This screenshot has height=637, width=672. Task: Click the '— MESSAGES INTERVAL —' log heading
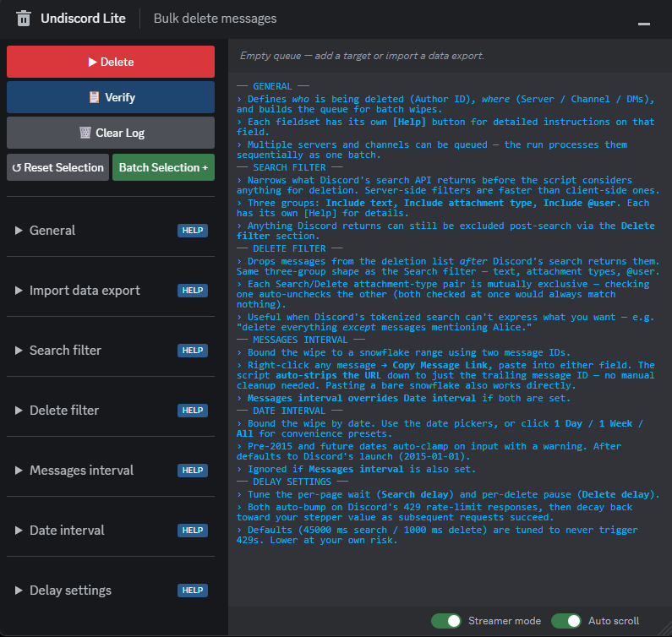[x=300, y=340]
